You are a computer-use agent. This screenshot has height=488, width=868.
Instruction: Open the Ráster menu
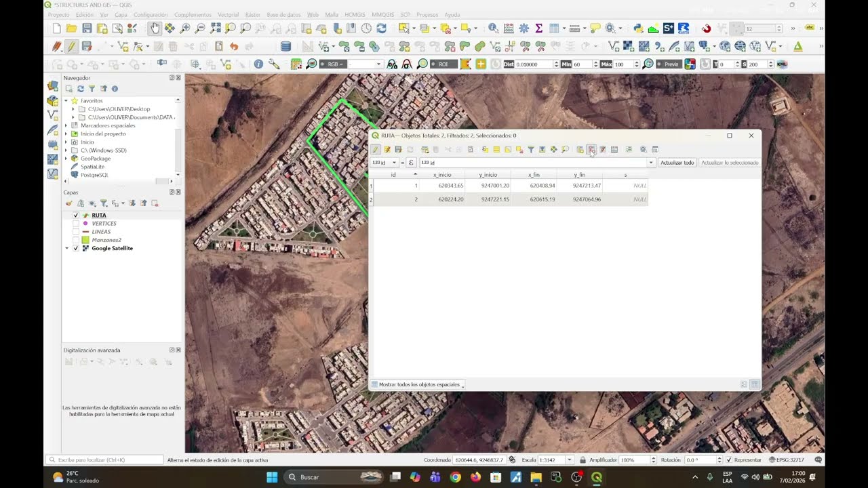pyautogui.click(x=253, y=14)
